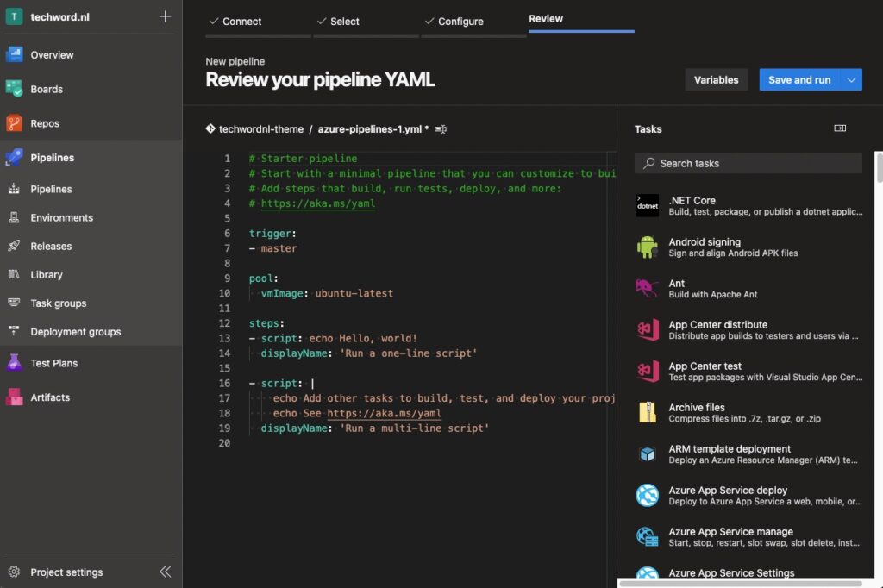This screenshot has width=883, height=588.
Task: Click the techwordnl-theme repository breadcrumb
Action: (x=260, y=129)
